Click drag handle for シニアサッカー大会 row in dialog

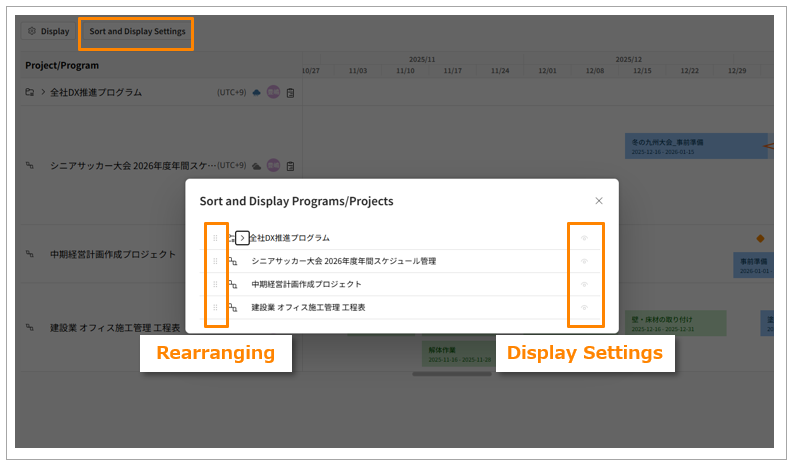[x=215, y=261]
